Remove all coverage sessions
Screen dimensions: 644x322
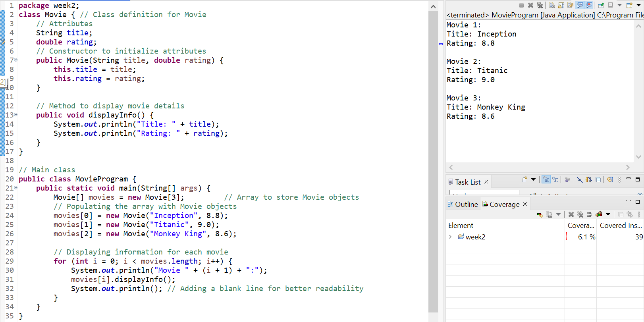pyautogui.click(x=580, y=214)
